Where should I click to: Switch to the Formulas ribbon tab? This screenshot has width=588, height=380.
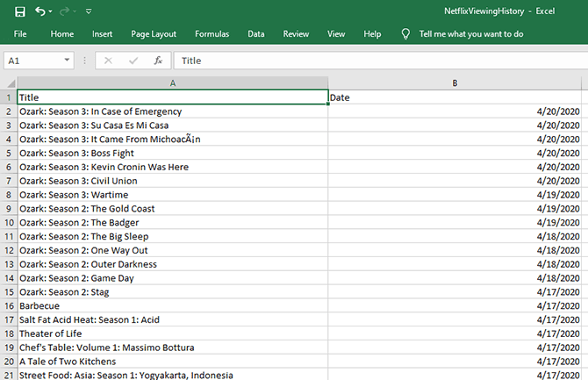tap(212, 33)
